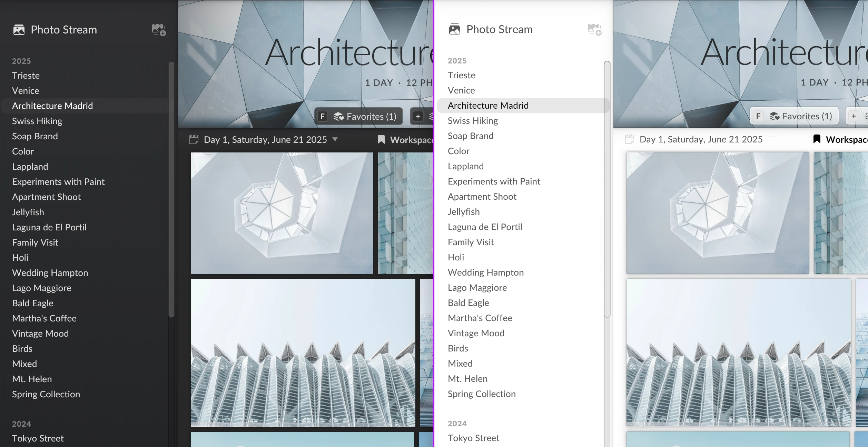
Task: Open the Day 1 date dropdown arrow in the dark pane
Action: (x=335, y=140)
